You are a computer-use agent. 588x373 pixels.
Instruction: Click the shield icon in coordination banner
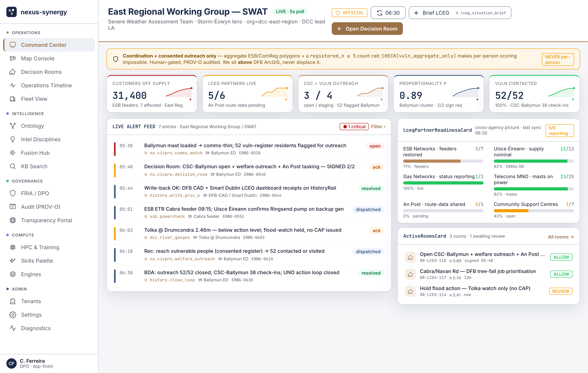116,59
